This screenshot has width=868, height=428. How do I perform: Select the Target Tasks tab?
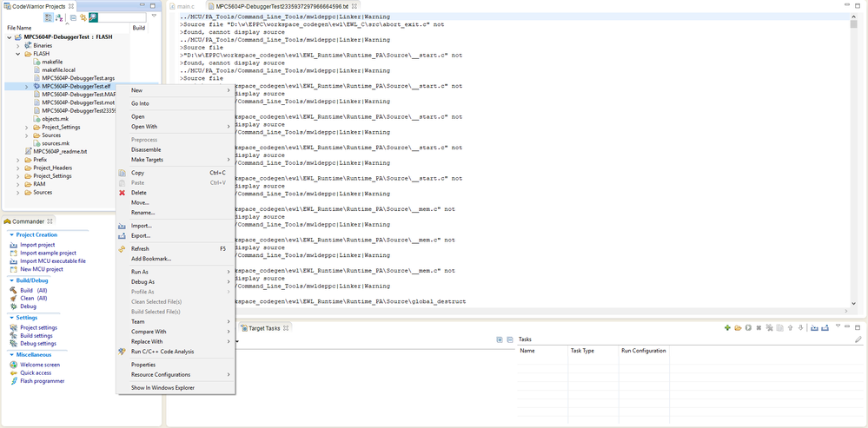pos(264,328)
